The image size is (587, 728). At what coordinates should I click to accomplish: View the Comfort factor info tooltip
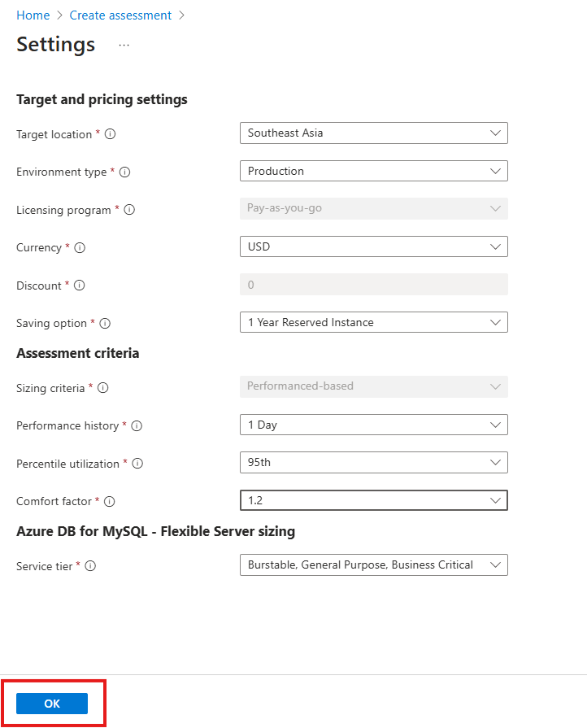click(x=110, y=501)
